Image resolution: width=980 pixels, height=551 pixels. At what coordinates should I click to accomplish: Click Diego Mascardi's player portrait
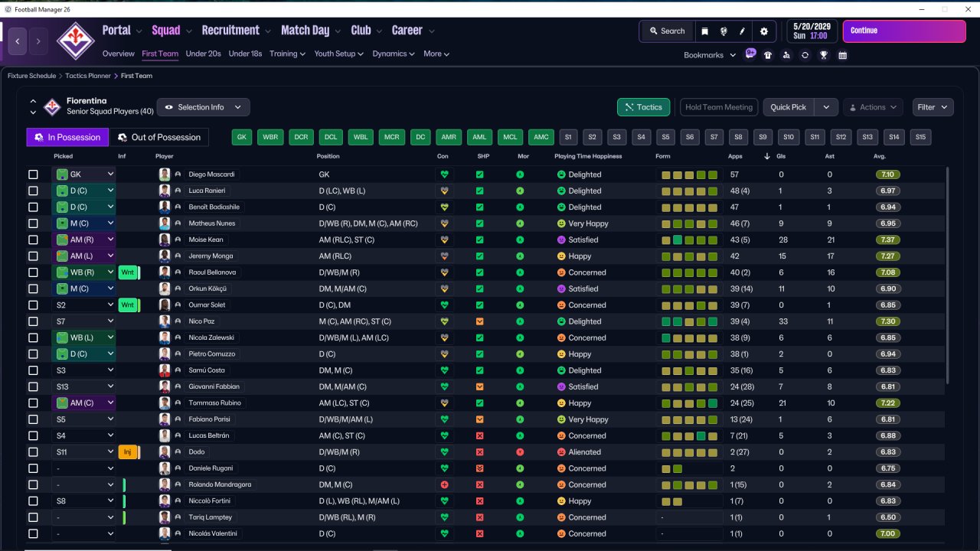(164, 174)
